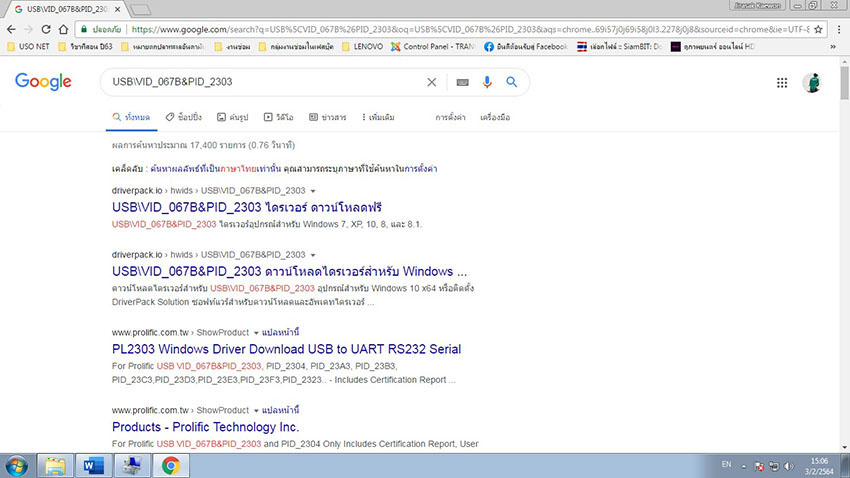This screenshot has height=478, width=850.
Task: Open เครื่องมือ search tools
Action: tap(495, 117)
